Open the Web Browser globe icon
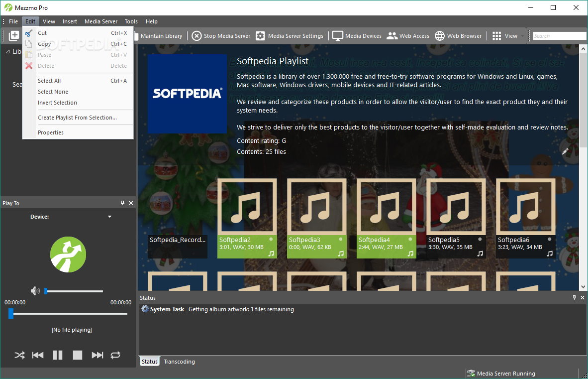Viewport: 588px width, 379px height. 439,36
